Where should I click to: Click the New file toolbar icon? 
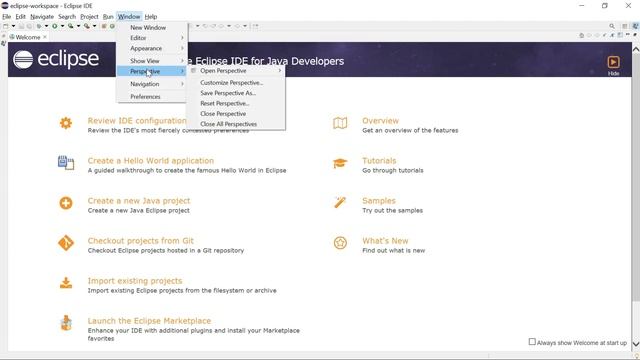tap(5, 26)
